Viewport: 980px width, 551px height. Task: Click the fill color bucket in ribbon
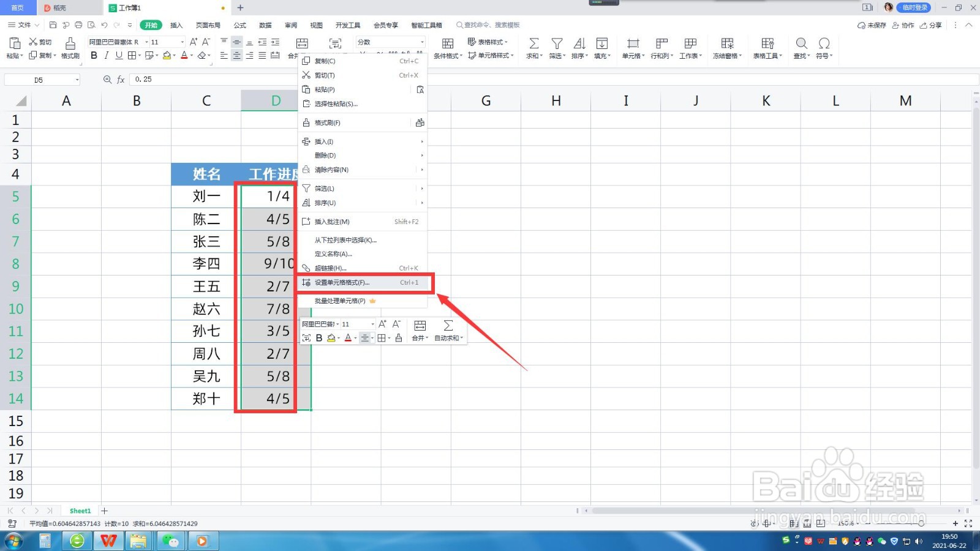pos(167,56)
